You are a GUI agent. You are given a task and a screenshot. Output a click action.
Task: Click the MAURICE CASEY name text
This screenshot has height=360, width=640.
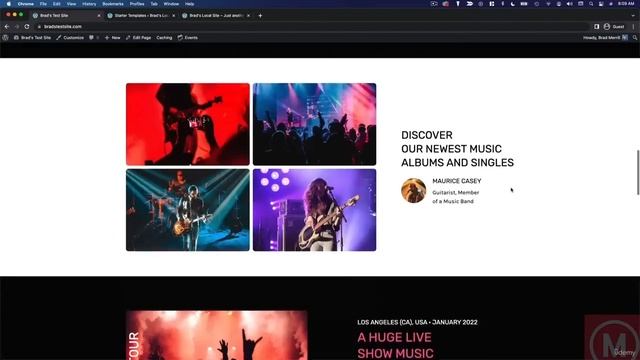457,181
